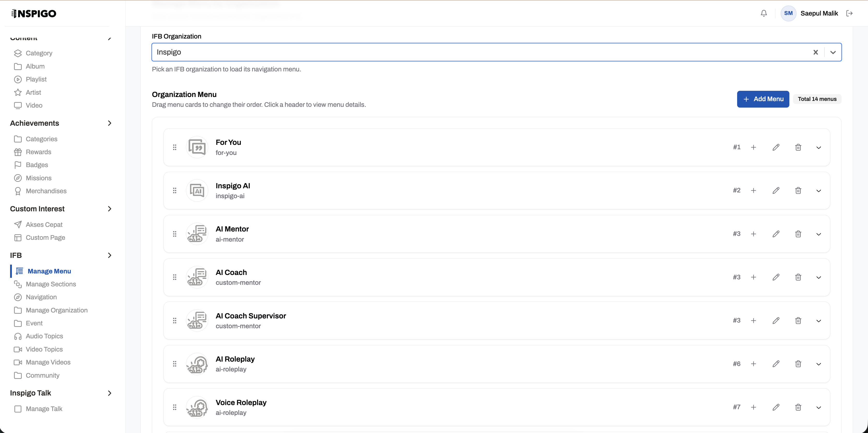The height and width of the screenshot is (433, 868).
Task: Open Navigation under IFB
Action: coord(35,297)
